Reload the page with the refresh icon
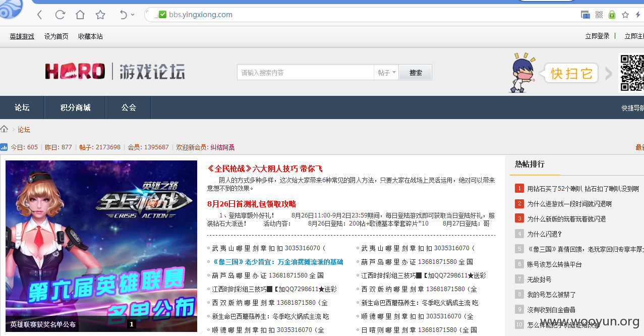Screen dimensions: 644x336 coord(60,15)
